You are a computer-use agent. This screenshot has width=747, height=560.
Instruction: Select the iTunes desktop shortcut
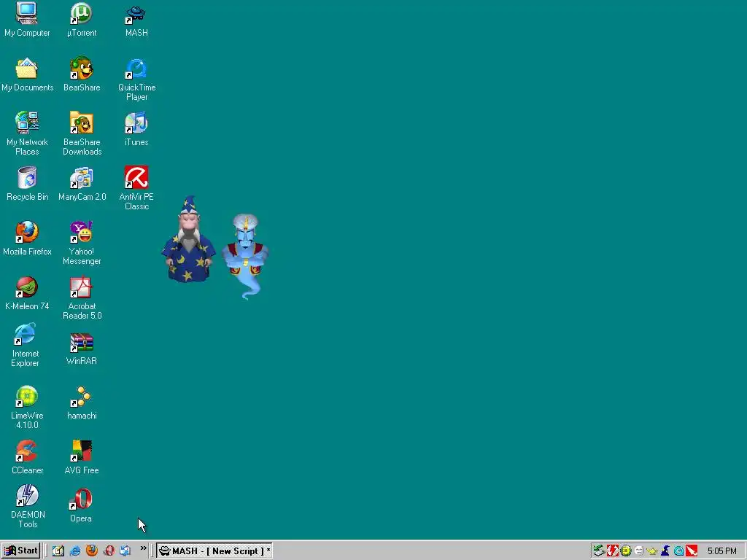[136, 129]
